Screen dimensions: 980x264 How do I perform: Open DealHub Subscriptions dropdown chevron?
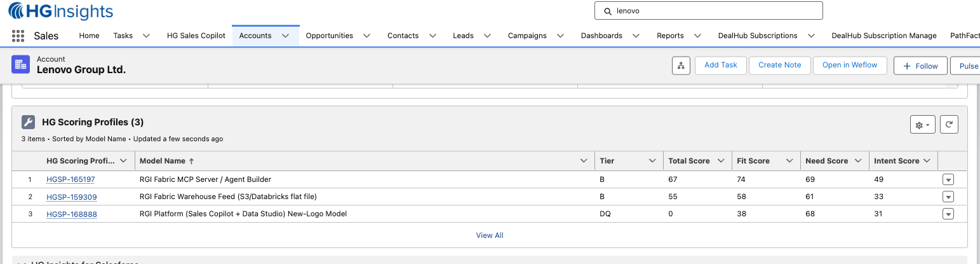click(x=811, y=36)
